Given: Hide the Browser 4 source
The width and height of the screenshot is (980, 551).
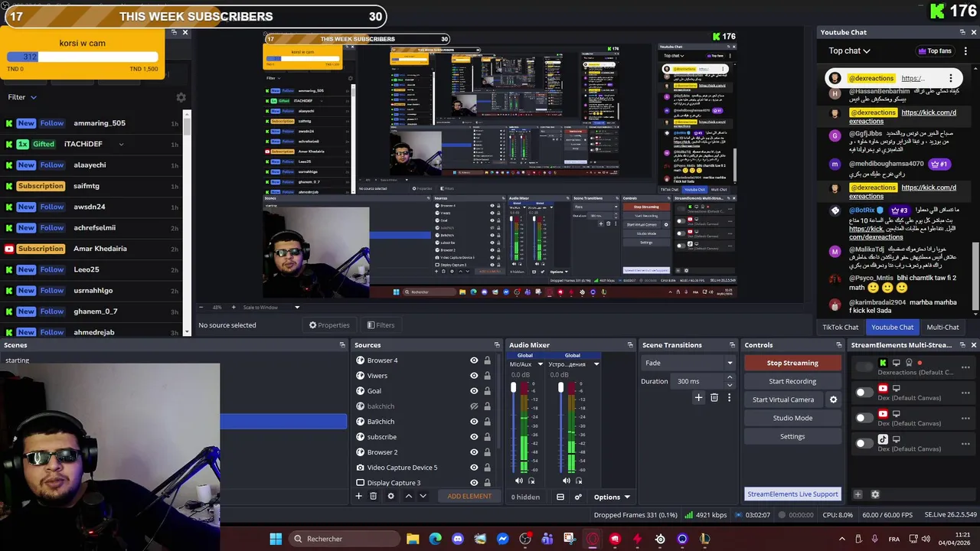Looking at the screenshot, I should pyautogui.click(x=474, y=360).
